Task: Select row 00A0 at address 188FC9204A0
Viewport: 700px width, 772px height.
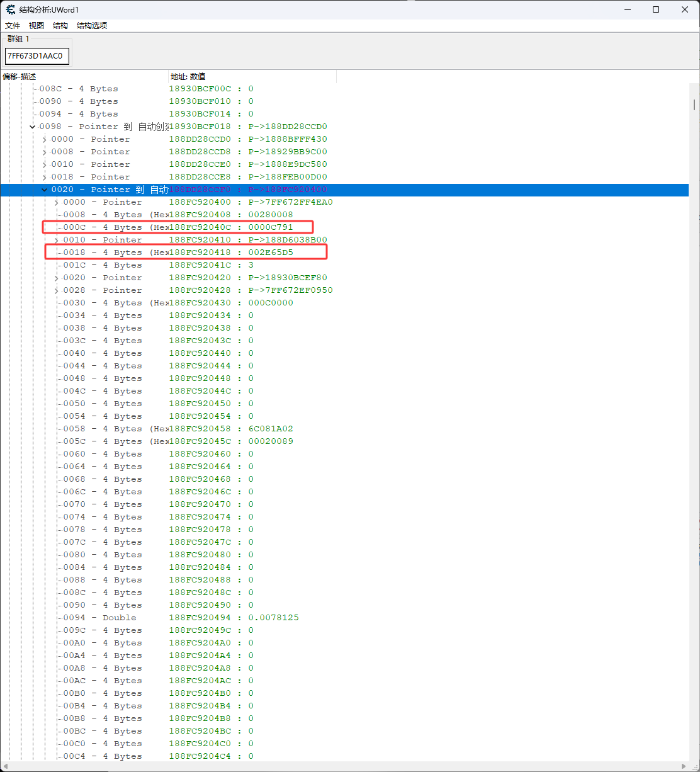Action: point(344,643)
